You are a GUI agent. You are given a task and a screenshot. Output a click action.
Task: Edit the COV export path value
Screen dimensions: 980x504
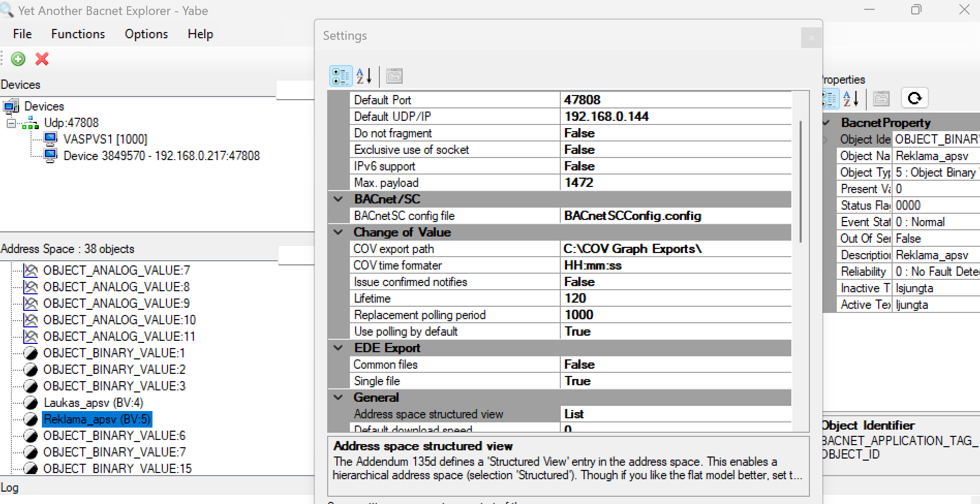click(676, 249)
